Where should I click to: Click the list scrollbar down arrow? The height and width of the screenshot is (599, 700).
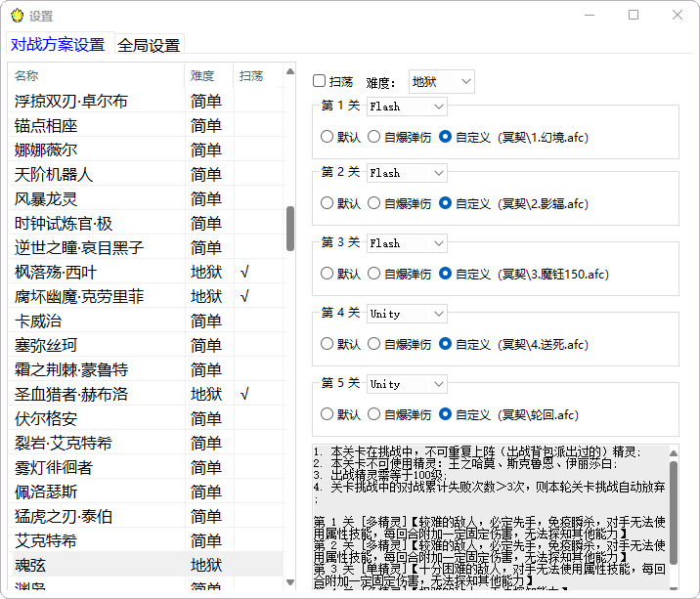[x=290, y=582]
